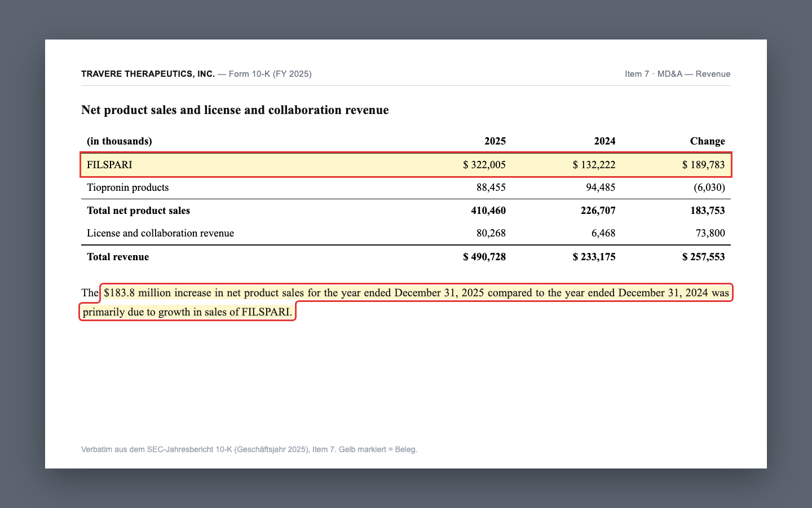
Task: Click FILSPARI 2025 value $ 322,005
Action: [484, 165]
